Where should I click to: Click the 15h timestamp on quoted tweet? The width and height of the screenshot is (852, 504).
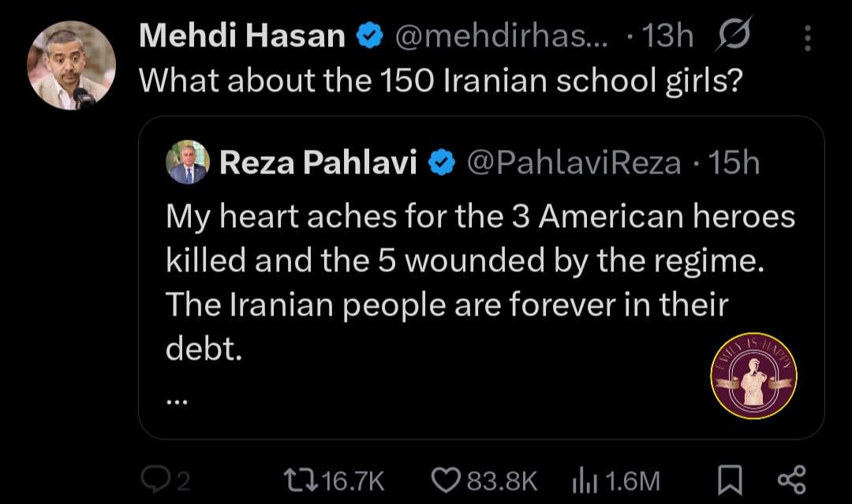pos(734,162)
